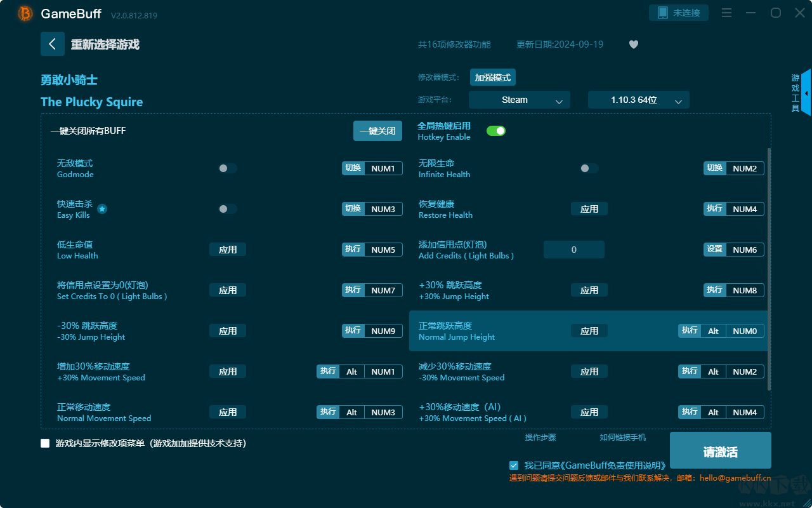
Task: Click the vertical scrollbar of the cheat list
Action: pos(769,269)
